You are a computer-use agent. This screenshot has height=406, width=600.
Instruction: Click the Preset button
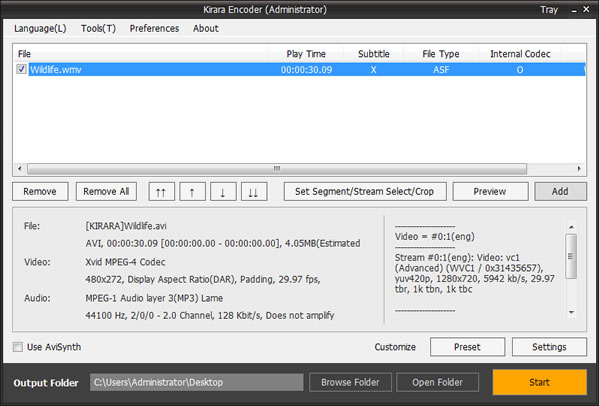[x=467, y=347]
